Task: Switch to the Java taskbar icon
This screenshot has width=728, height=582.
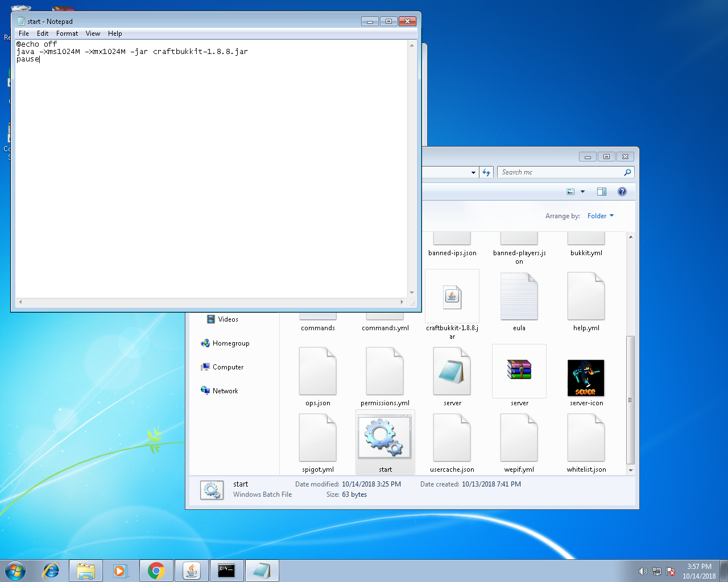Action: (191, 571)
